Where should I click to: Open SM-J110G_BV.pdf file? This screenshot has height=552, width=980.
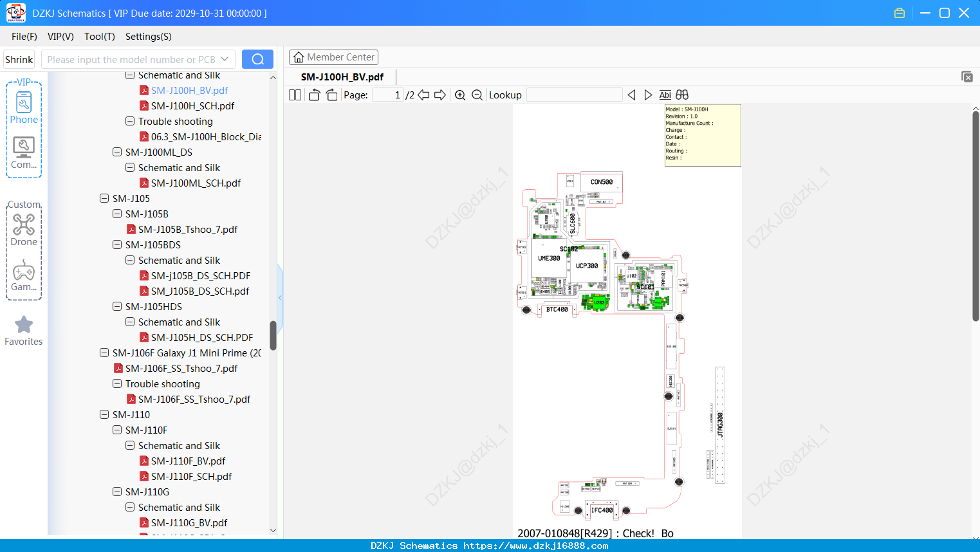[189, 522]
